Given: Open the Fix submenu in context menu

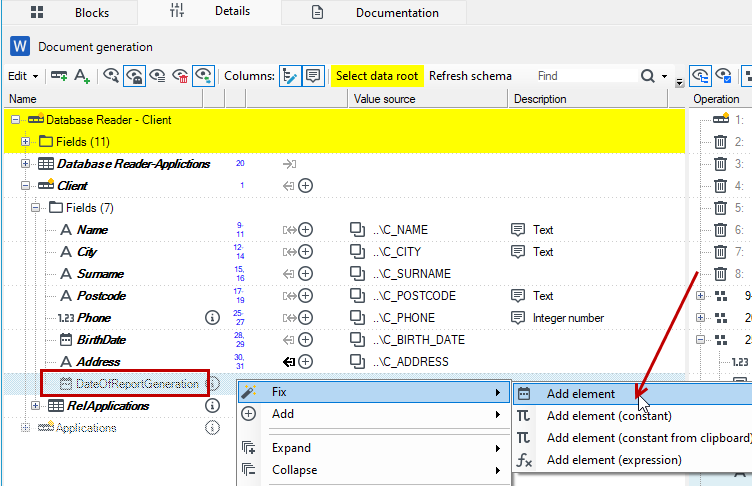Looking at the screenshot, I should (x=374, y=392).
